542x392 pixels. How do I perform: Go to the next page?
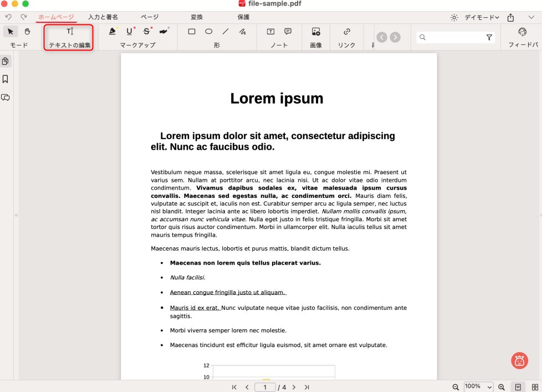click(x=294, y=387)
